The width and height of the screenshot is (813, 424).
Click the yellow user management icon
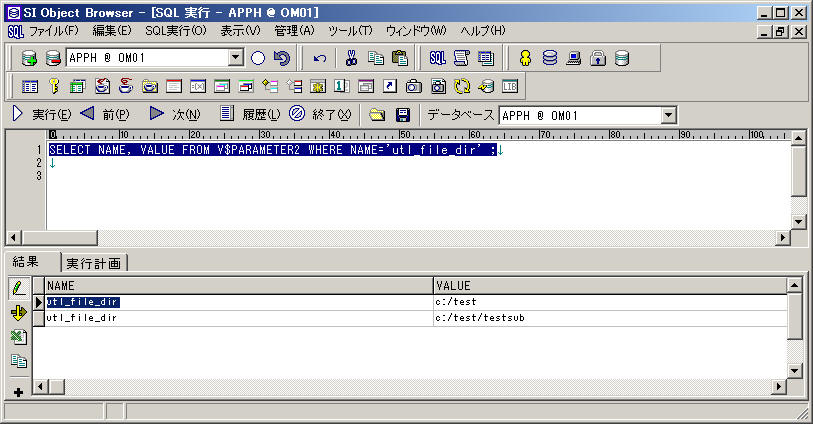tap(525, 58)
